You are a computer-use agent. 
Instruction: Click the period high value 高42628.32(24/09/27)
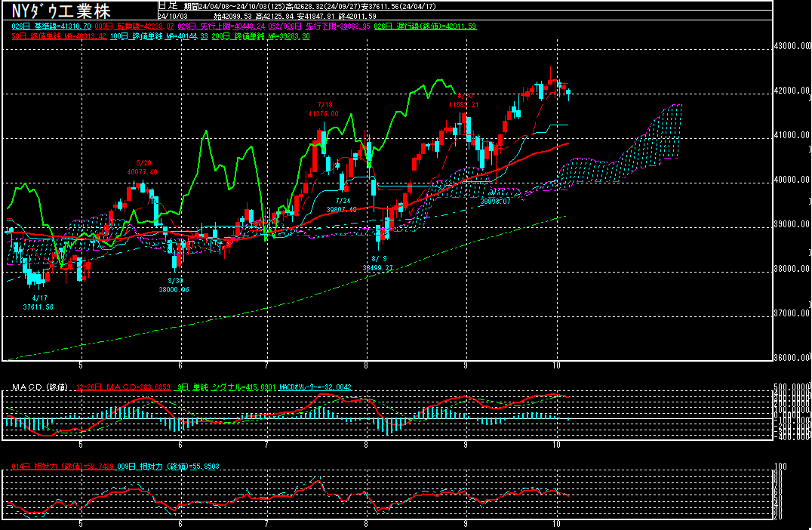tap(323, 6)
